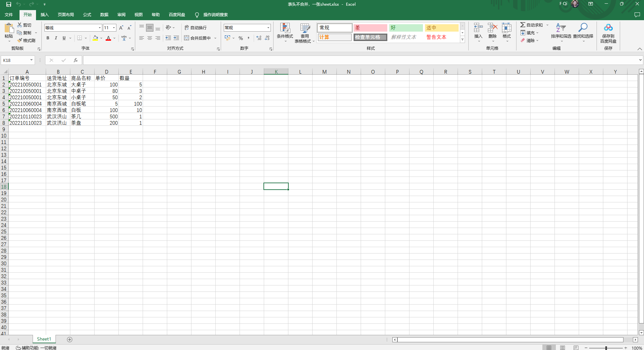Click the horizontal scrollbar

[x=510, y=340]
